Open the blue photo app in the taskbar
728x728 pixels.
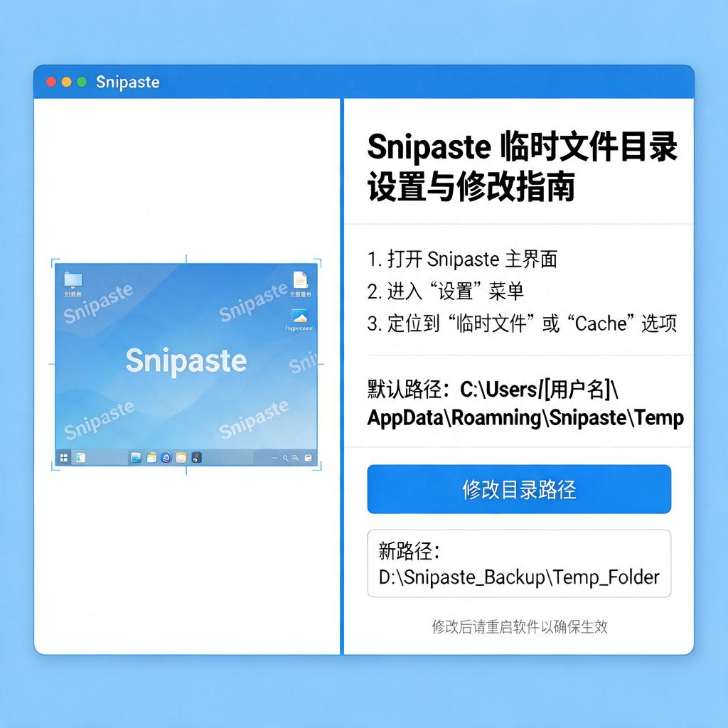[x=136, y=458]
